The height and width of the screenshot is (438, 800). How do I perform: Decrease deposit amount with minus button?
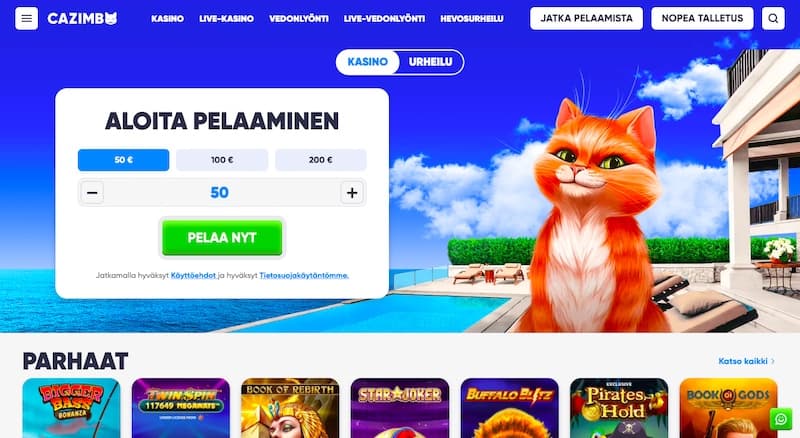point(92,192)
